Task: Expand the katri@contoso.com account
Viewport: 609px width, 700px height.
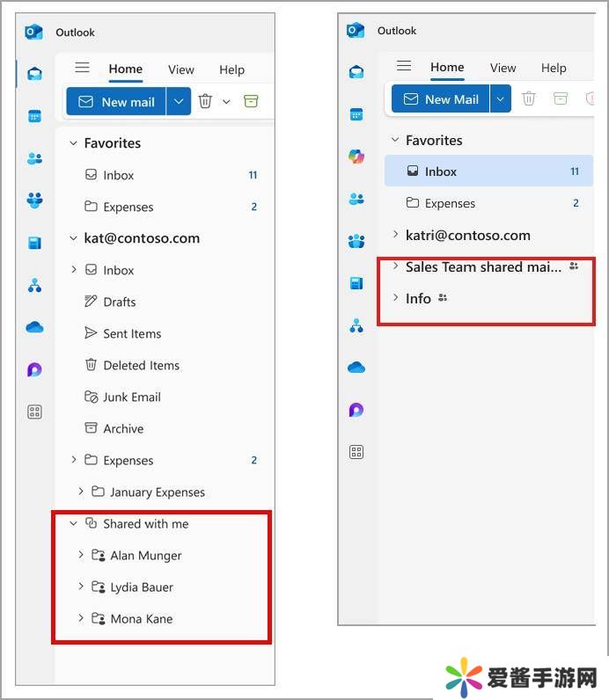Action: coord(395,235)
